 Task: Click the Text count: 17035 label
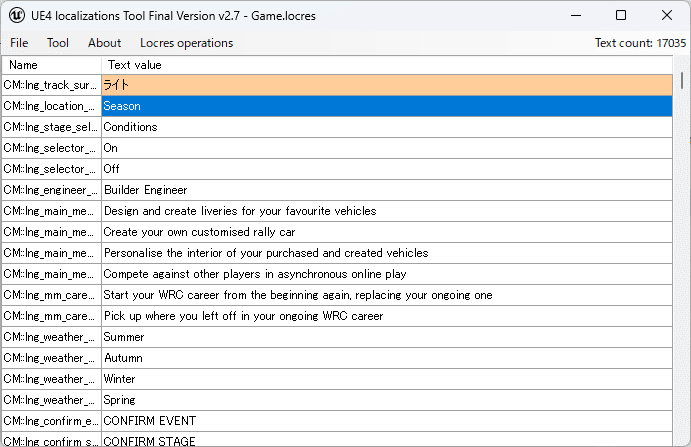[x=640, y=43]
